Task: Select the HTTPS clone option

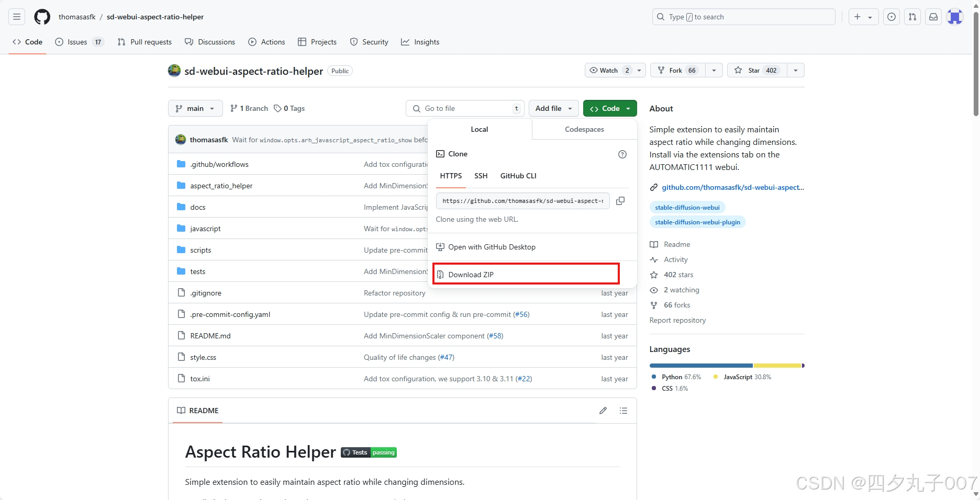Action: [451, 176]
